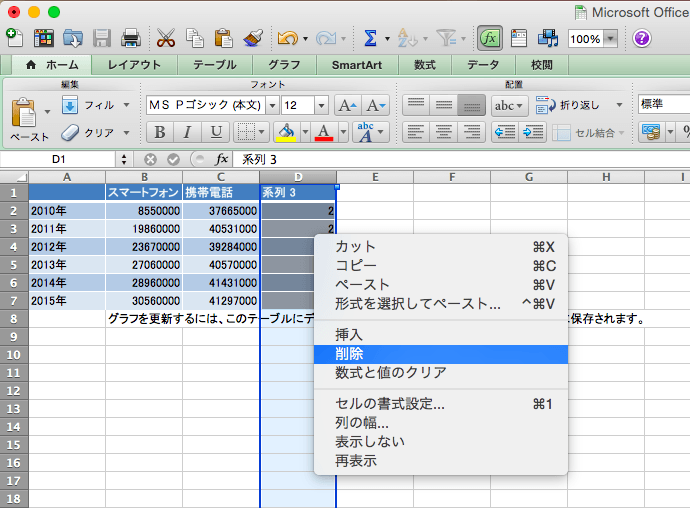
Task: Decrease indent in alignment group
Action: tap(505, 132)
